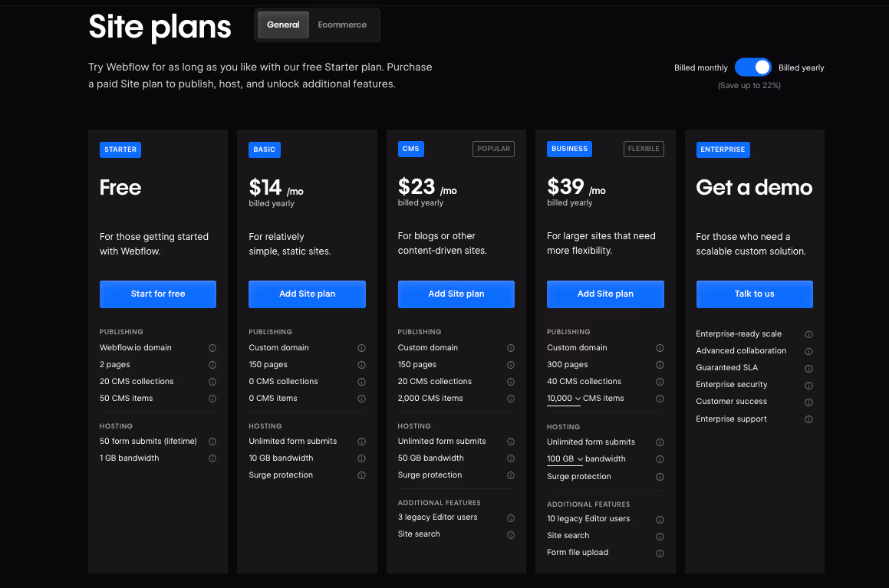Show info for 300 pages
This screenshot has width=889, height=588.
coord(660,365)
